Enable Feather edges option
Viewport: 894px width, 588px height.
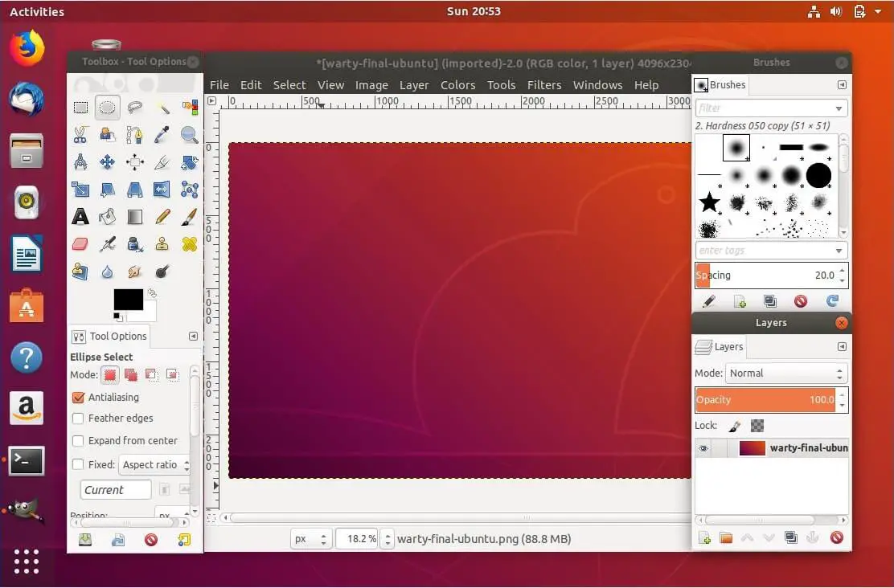[79, 419]
